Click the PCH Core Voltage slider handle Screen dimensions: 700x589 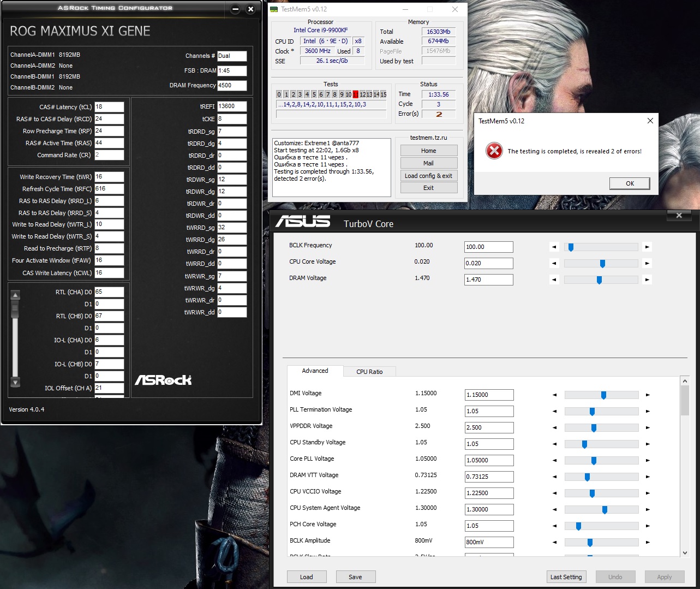click(578, 526)
